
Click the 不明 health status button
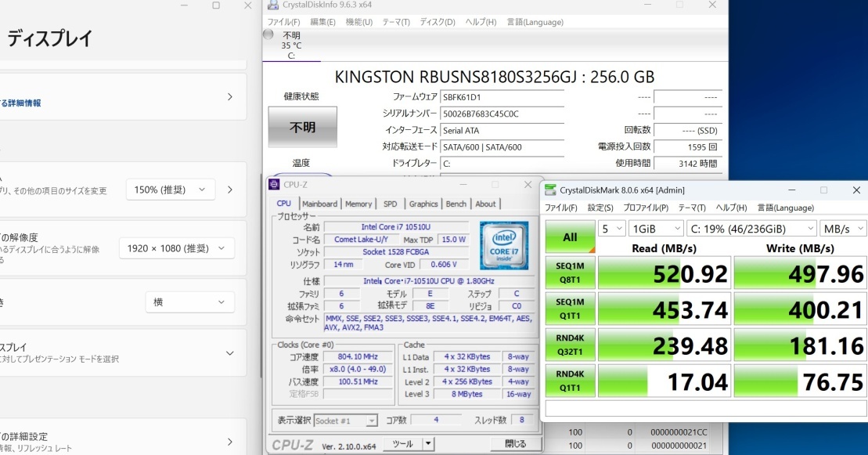[302, 127]
